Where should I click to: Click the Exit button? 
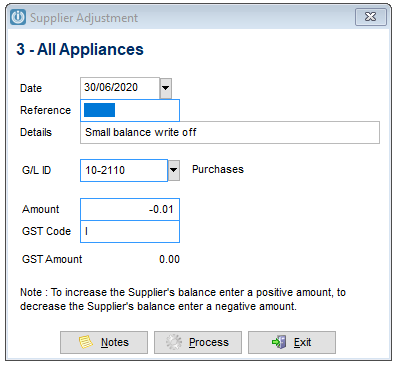(x=292, y=342)
